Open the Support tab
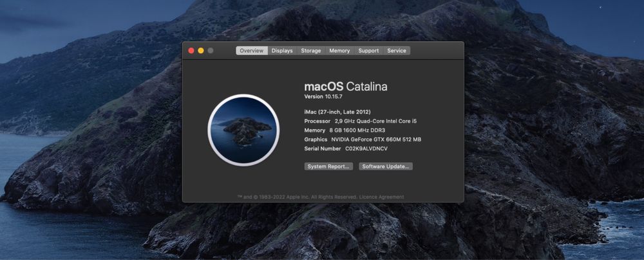Image resolution: width=644 pixels, height=260 pixels. (368, 50)
